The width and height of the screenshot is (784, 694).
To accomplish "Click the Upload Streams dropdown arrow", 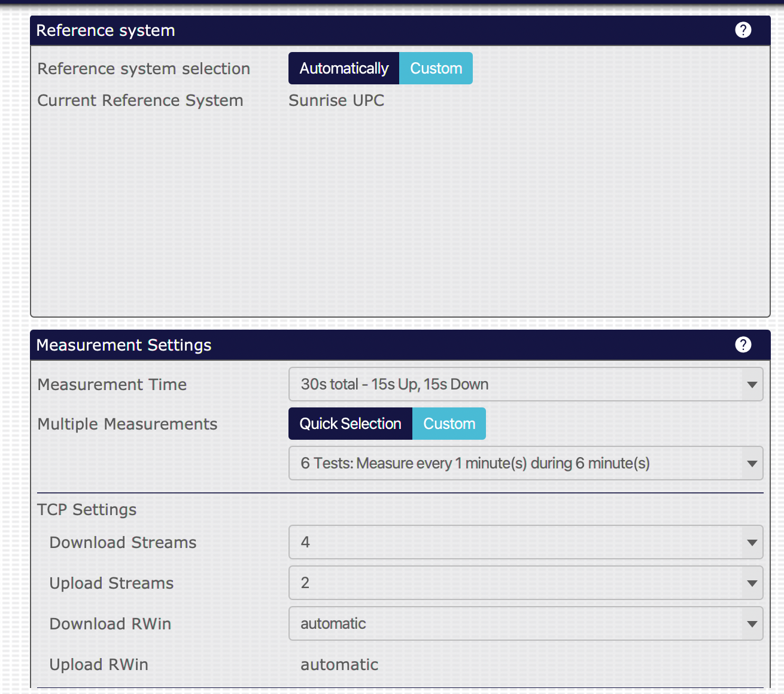I will [x=752, y=583].
